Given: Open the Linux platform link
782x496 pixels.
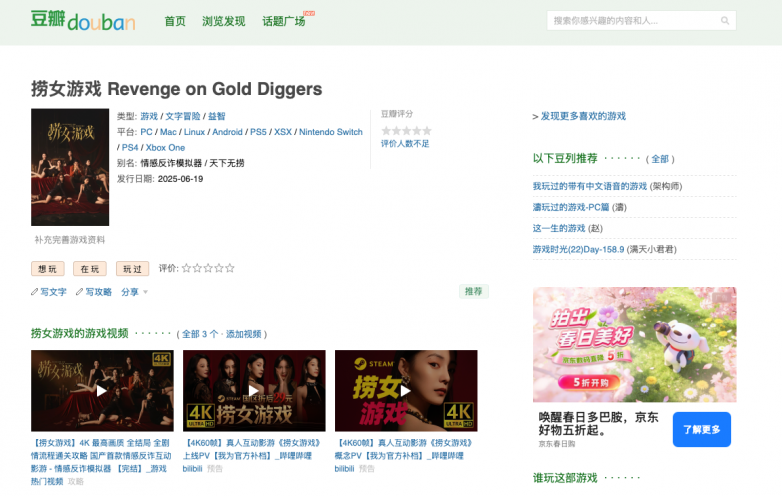Looking at the screenshot, I should click(x=195, y=132).
